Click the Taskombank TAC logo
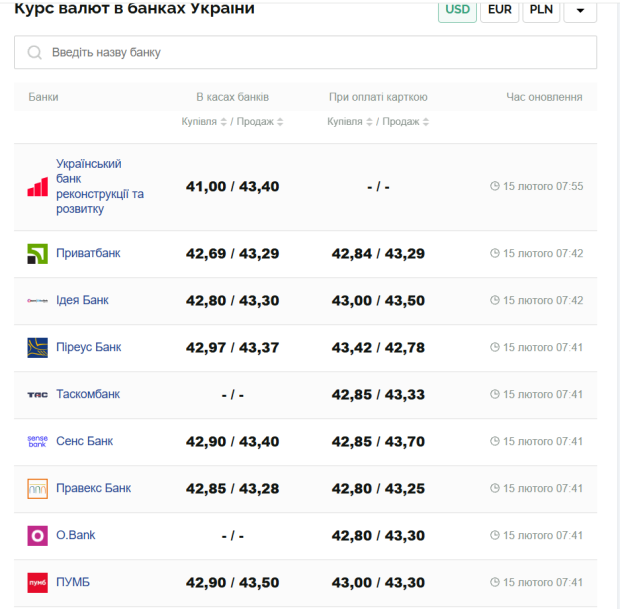The width and height of the screenshot is (620, 609). [x=37, y=395]
